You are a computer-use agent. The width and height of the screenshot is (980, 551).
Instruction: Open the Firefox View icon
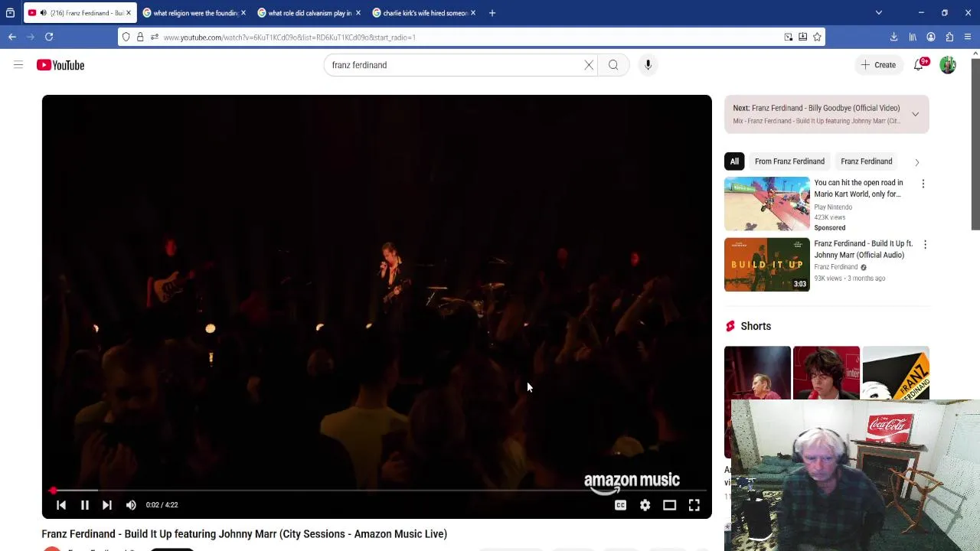(x=10, y=13)
